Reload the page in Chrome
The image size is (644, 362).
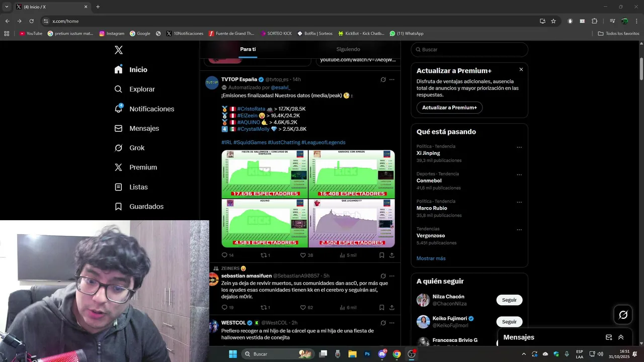[x=31, y=21]
